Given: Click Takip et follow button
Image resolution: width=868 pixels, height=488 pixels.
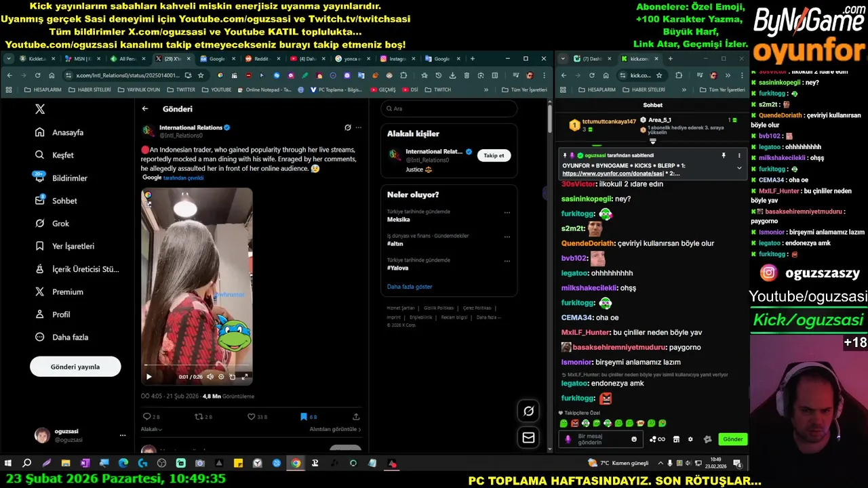Looking at the screenshot, I should (x=494, y=155).
